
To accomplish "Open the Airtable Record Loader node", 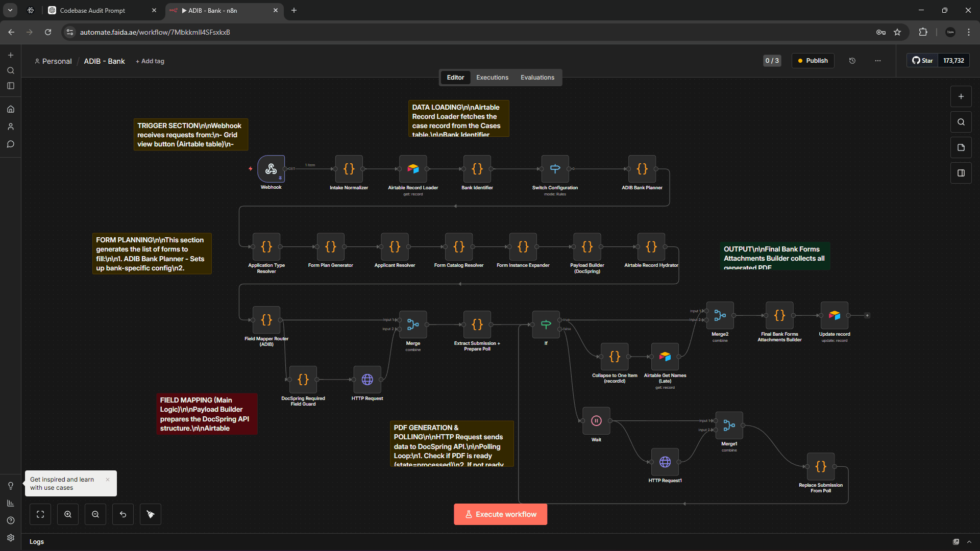I will click(413, 169).
